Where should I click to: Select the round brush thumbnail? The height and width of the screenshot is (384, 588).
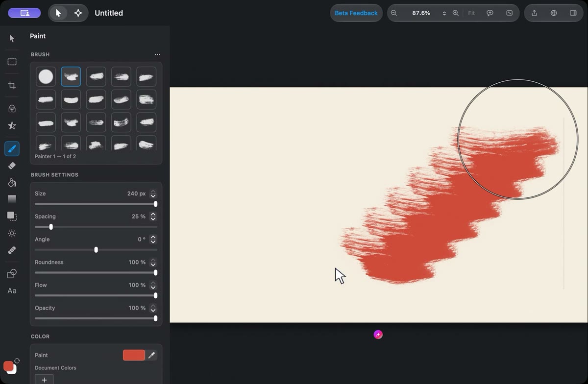[x=46, y=77]
